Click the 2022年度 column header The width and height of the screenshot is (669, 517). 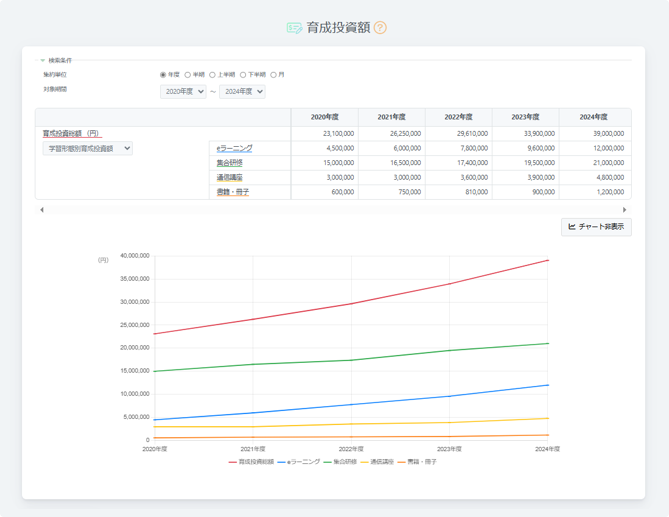[458, 117]
